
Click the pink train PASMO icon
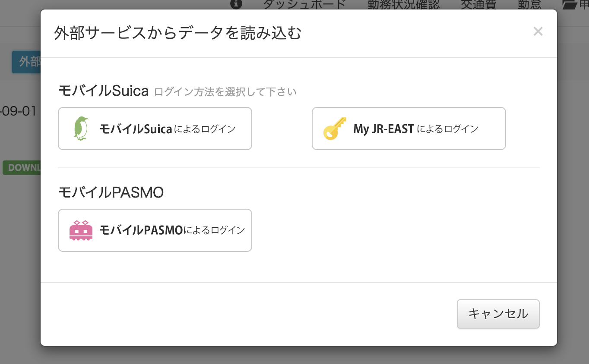tap(81, 230)
